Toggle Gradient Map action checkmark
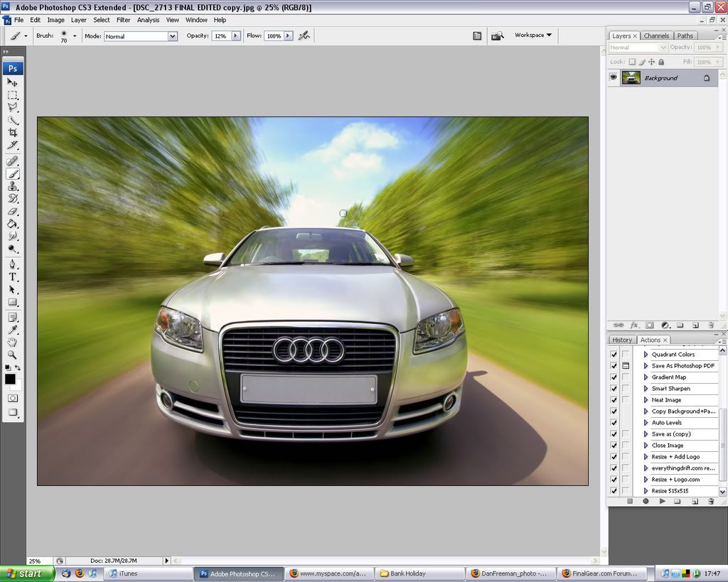Image resolution: width=728 pixels, height=582 pixels. pos(614,377)
